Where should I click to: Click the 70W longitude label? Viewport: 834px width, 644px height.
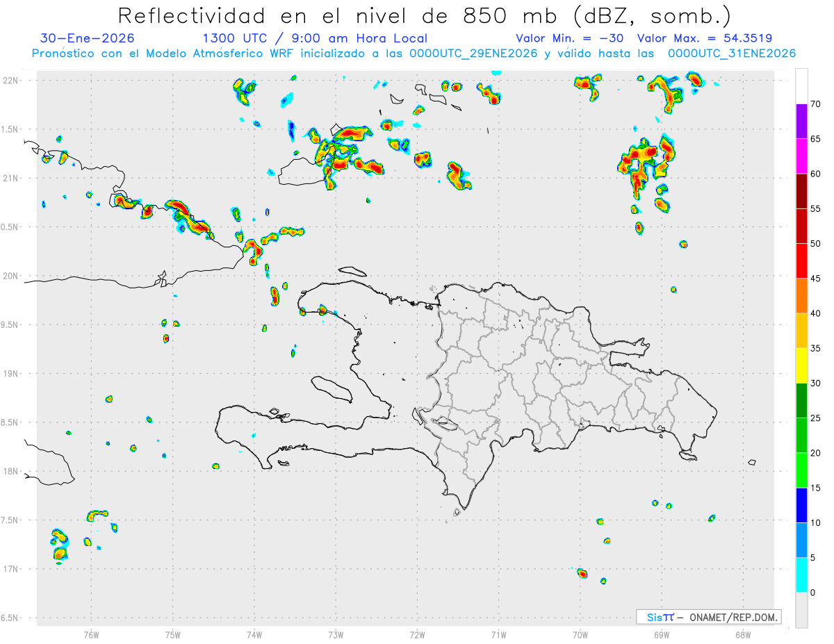point(580,634)
